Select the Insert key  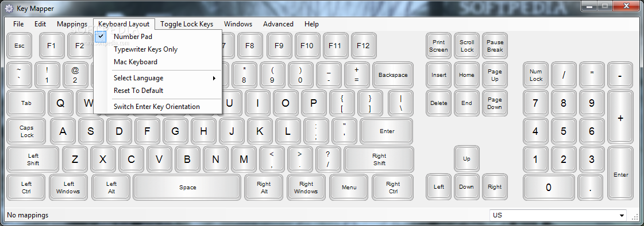(439, 75)
